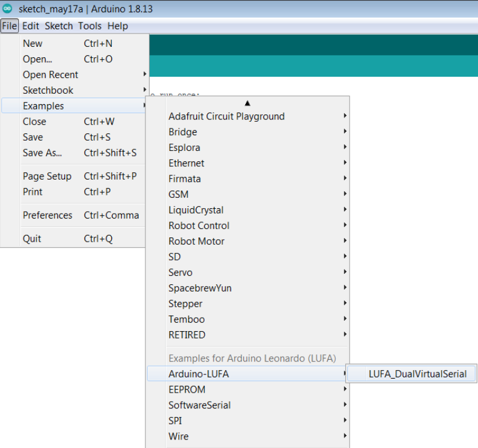Choose Save from the File menu

click(x=74, y=137)
